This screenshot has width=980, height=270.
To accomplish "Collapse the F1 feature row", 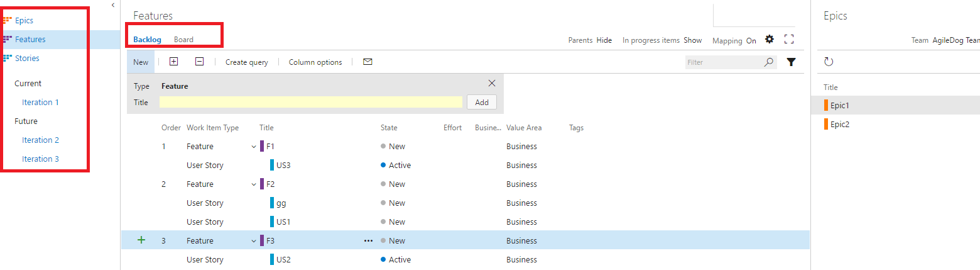I will point(254,147).
